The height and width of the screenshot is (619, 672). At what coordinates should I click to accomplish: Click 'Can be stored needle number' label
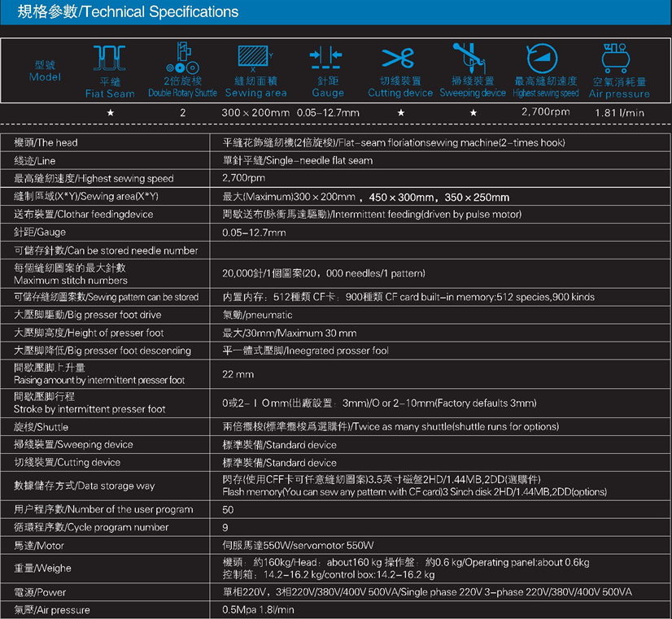coord(106,251)
